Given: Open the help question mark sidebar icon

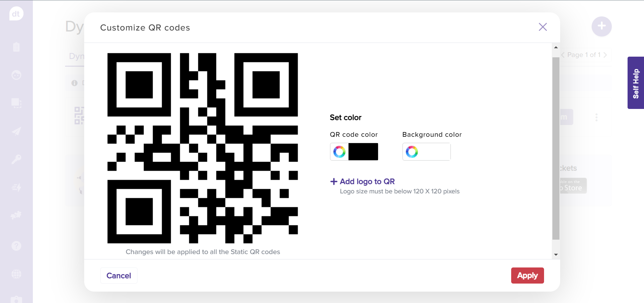Looking at the screenshot, I should point(16,246).
